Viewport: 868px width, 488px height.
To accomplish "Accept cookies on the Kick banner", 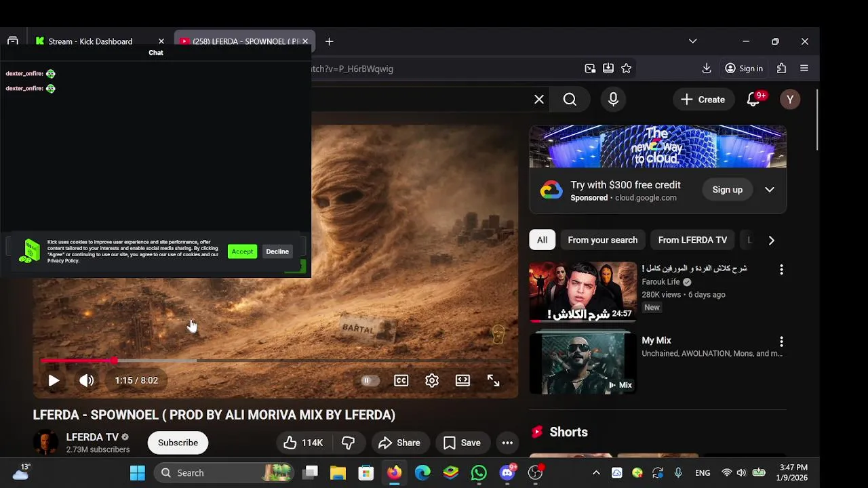I will point(242,251).
